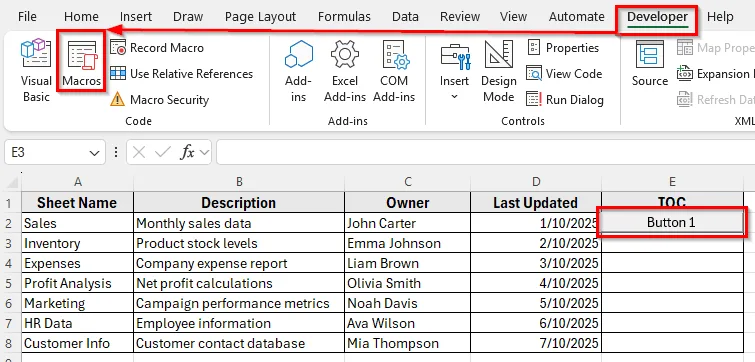Open COM Add-ins dialog
The image size is (755, 362).
(394, 70)
